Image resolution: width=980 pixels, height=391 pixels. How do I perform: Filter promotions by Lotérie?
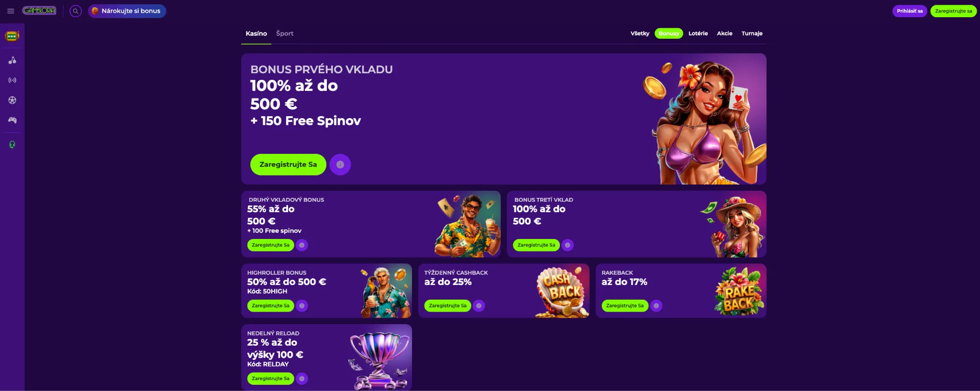click(x=698, y=33)
